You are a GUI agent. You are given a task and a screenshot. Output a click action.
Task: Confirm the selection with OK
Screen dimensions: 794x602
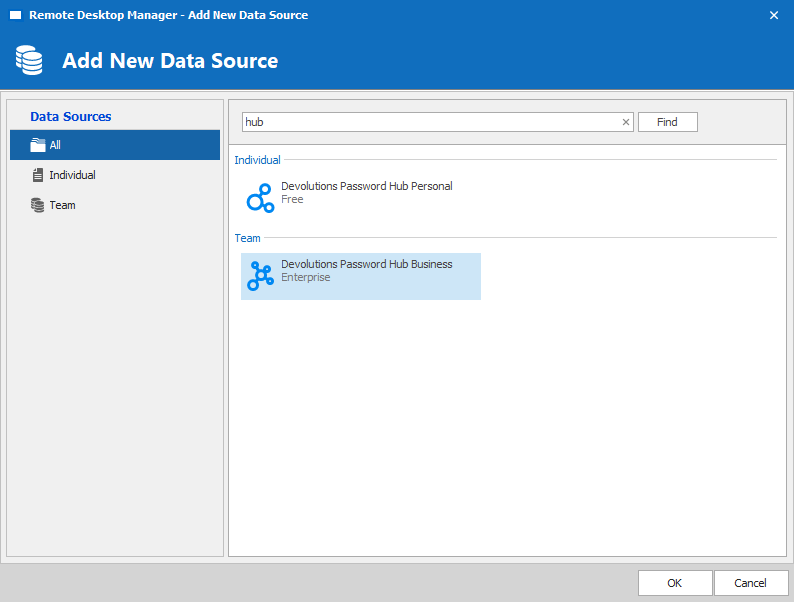tap(675, 583)
